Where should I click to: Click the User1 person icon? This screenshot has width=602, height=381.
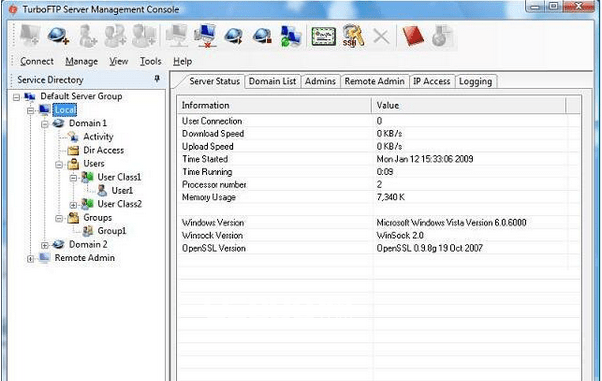click(x=102, y=190)
